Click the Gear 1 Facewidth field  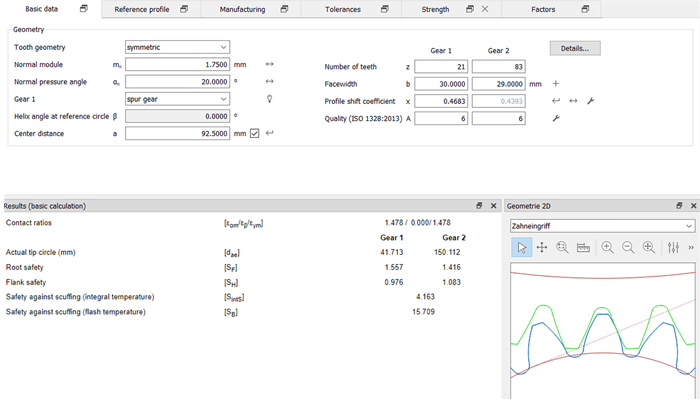(x=441, y=84)
